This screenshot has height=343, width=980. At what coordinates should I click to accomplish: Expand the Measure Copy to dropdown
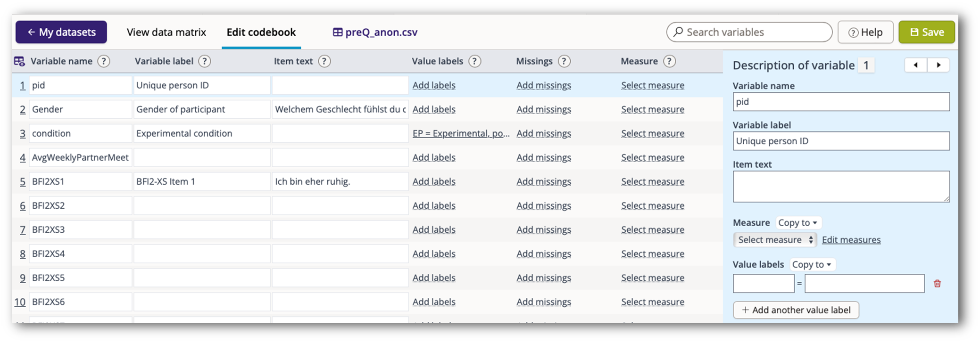coord(797,223)
